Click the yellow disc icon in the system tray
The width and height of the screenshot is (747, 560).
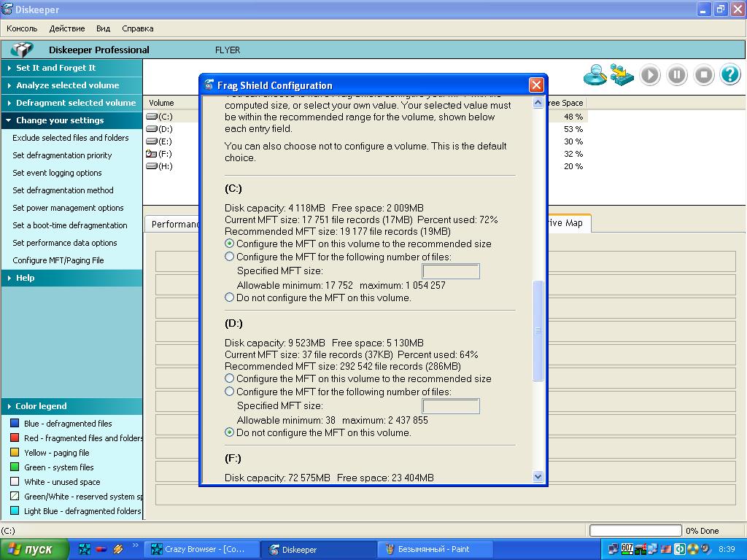click(693, 549)
